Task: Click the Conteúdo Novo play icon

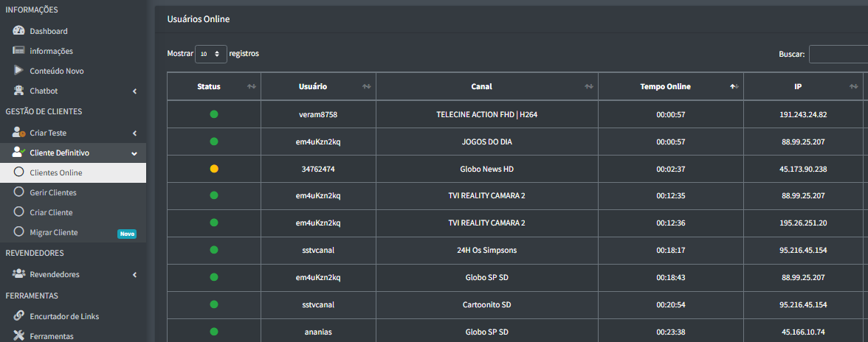Action: tap(19, 71)
